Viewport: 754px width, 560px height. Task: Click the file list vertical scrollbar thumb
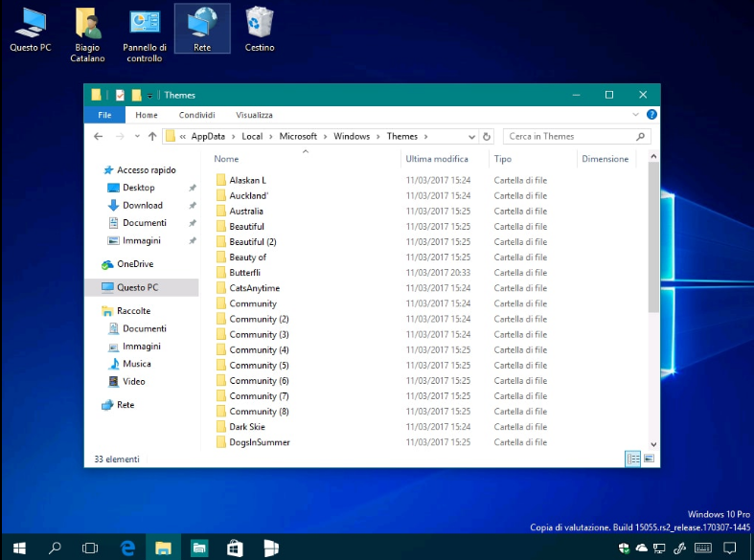pyautogui.click(x=653, y=237)
